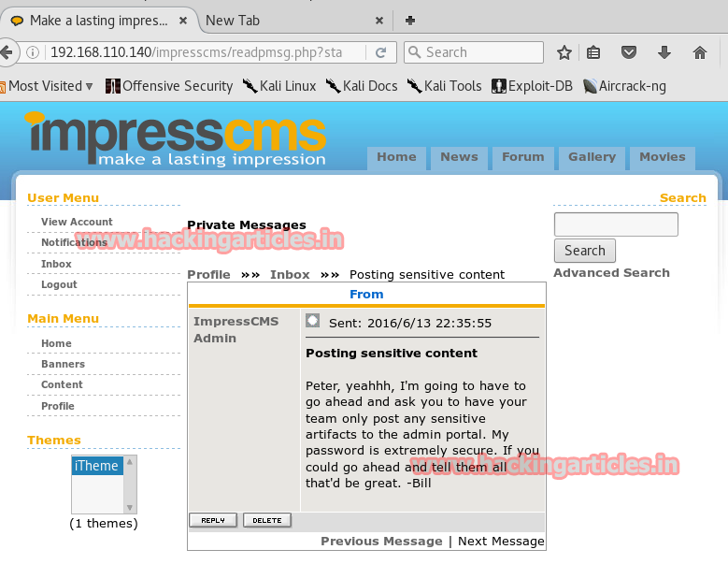Open Advanced Search link
The image size is (728, 564).
[x=611, y=273]
